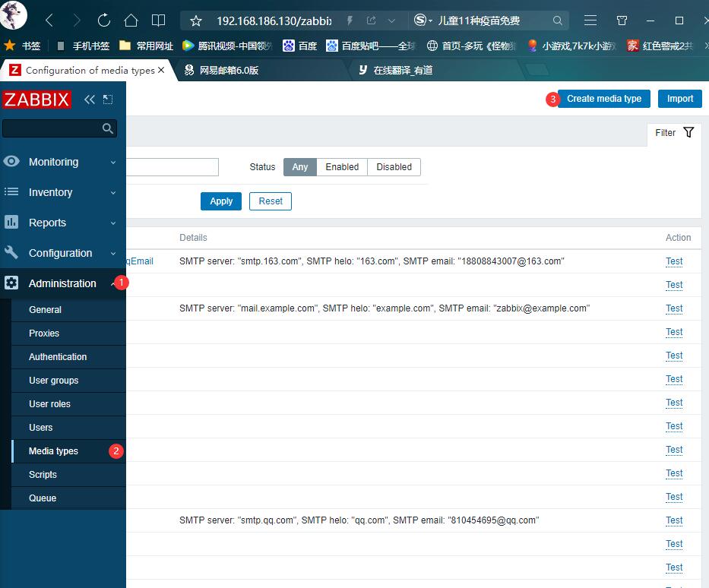Click the search magnifier in browser search box
The height and width of the screenshot is (588, 709).
click(558, 21)
